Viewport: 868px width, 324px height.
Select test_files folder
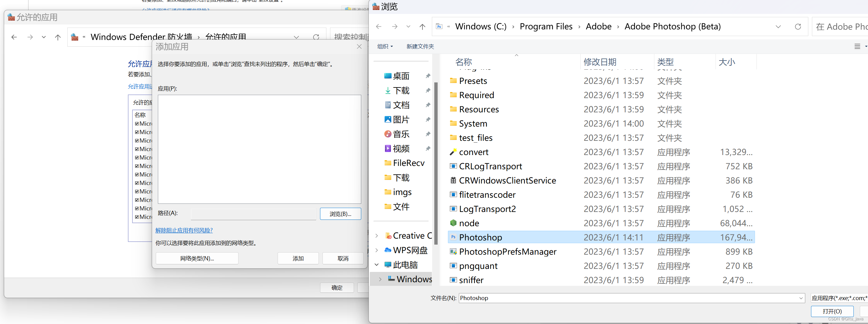pos(476,138)
